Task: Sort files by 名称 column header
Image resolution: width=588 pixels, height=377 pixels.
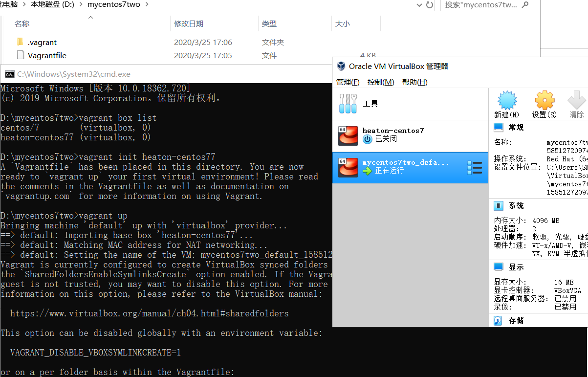Action: 22,23
